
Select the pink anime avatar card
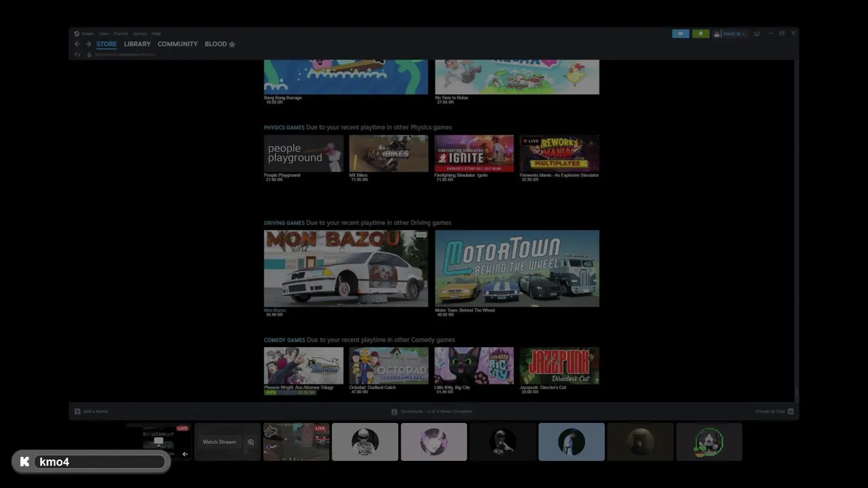pos(434,442)
